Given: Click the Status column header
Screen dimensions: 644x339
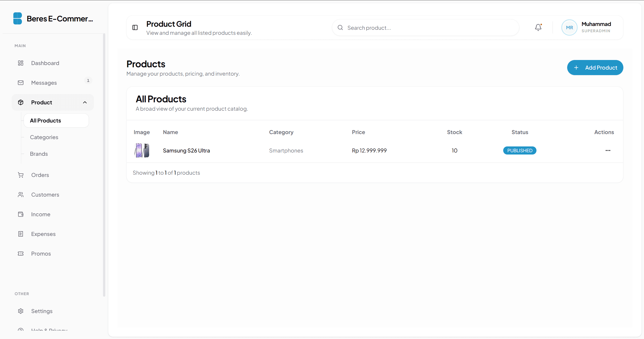Looking at the screenshot, I should pyautogui.click(x=520, y=132).
